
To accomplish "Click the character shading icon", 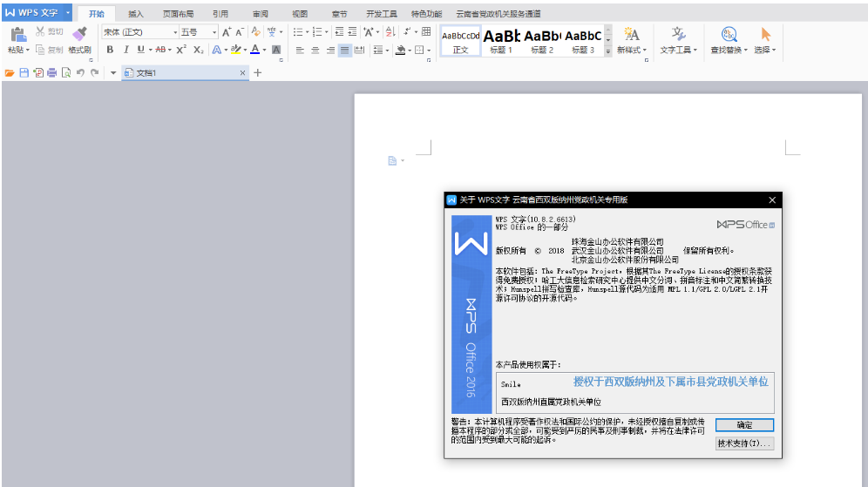I will tap(276, 50).
